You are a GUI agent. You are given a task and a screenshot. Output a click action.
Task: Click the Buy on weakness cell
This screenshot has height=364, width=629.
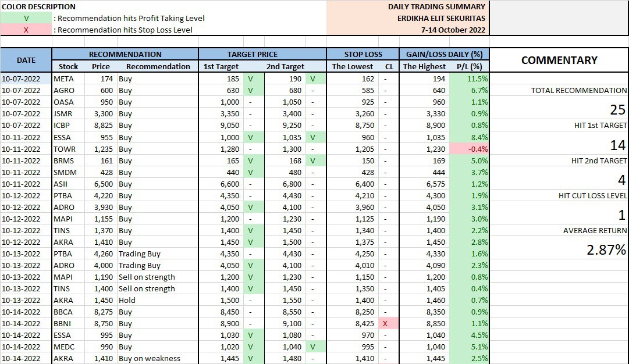pyautogui.click(x=157, y=358)
